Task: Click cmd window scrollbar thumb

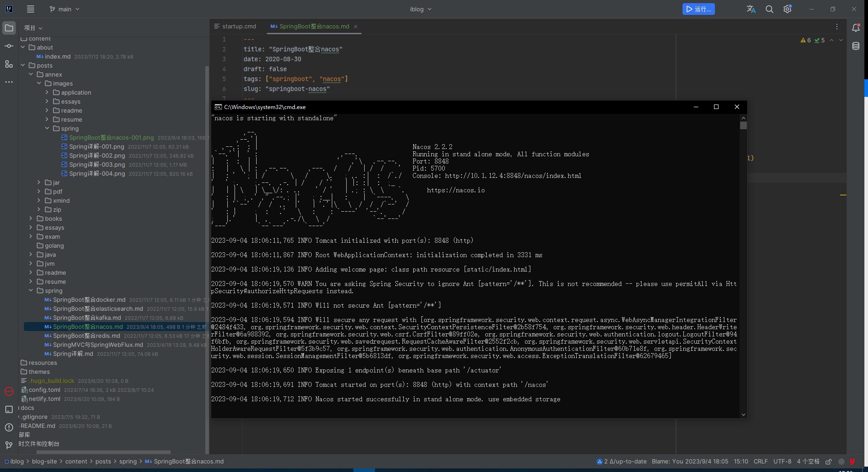Action: [x=743, y=126]
